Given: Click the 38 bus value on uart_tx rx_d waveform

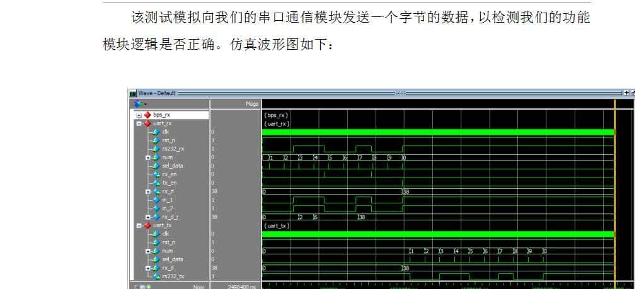Looking at the screenshot, I should 406,268.
